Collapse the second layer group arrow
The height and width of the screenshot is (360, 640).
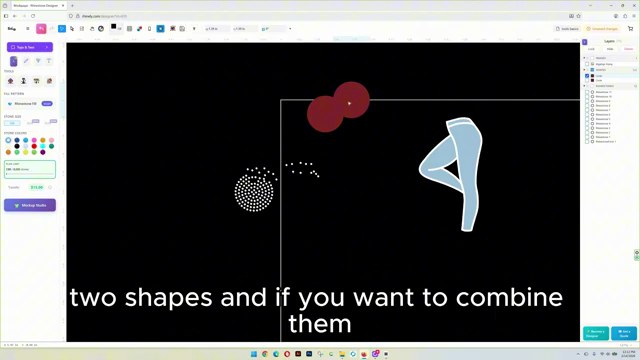584,70
